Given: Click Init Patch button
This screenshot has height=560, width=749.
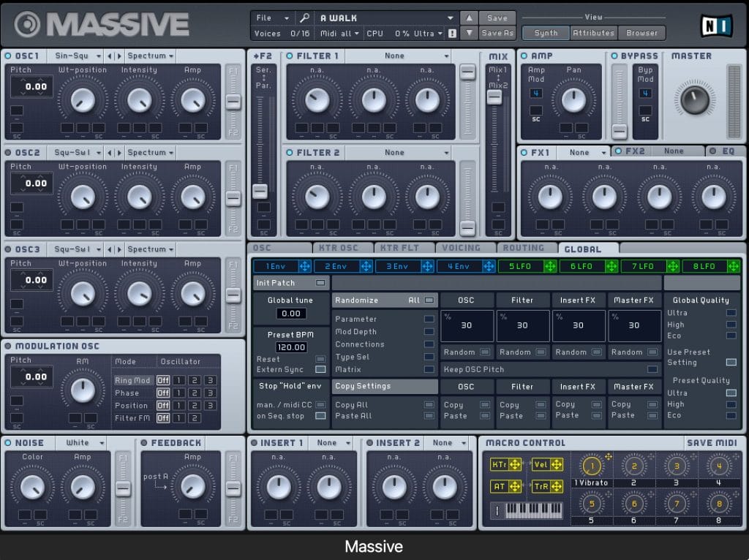Looking at the screenshot, I should pyautogui.click(x=291, y=283).
